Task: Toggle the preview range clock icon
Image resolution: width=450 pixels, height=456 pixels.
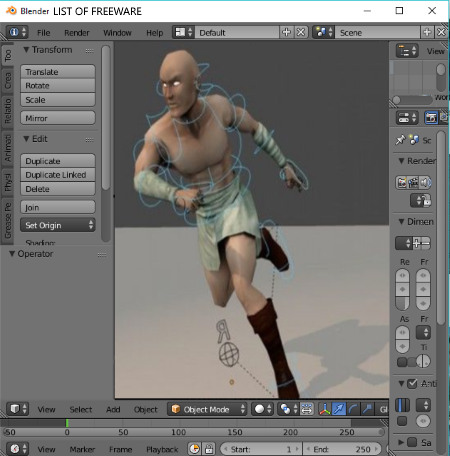Action: (x=195, y=449)
